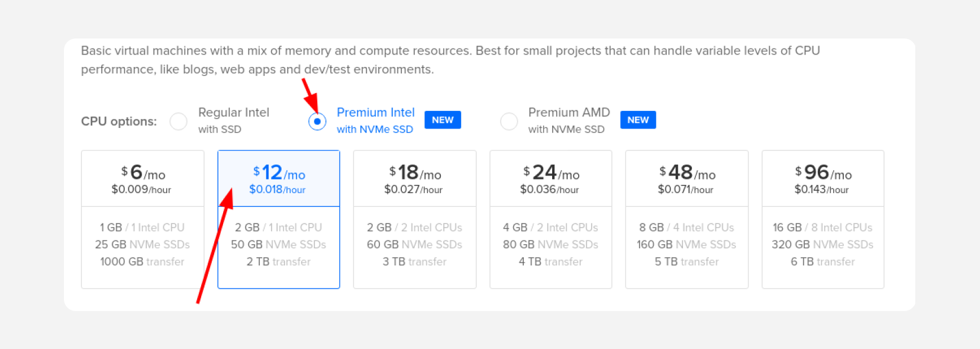
Task: Click the Regular Intel label text
Action: pyautogui.click(x=234, y=113)
